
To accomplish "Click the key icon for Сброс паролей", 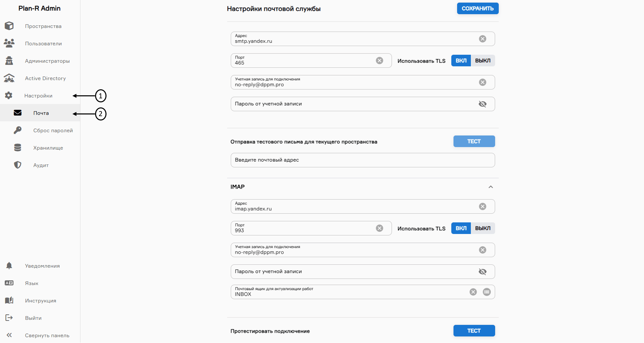I will (x=17, y=130).
